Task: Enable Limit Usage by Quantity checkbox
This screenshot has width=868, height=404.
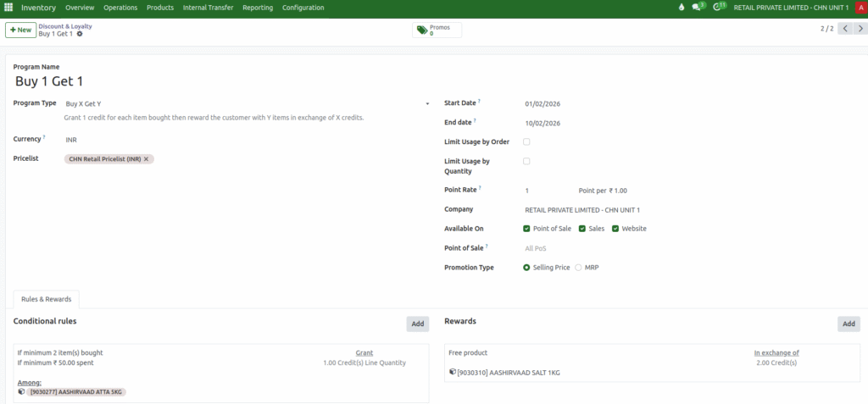Action: (526, 161)
